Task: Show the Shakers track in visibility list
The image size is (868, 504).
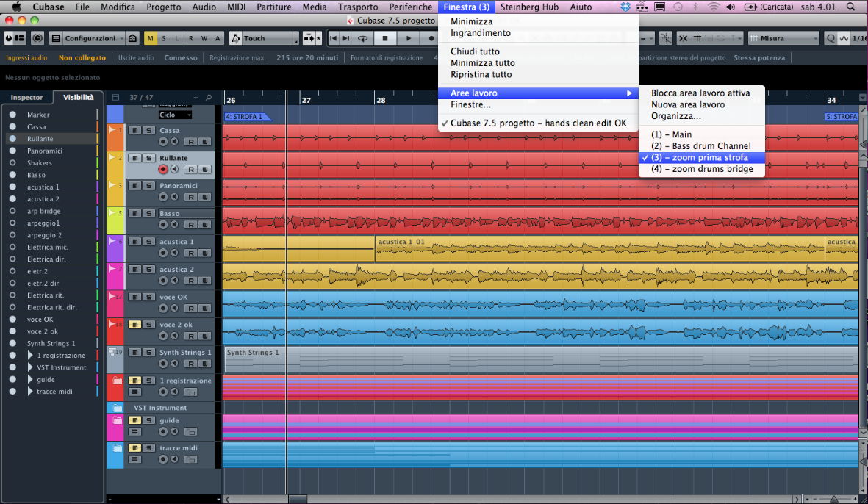Action: (x=12, y=163)
